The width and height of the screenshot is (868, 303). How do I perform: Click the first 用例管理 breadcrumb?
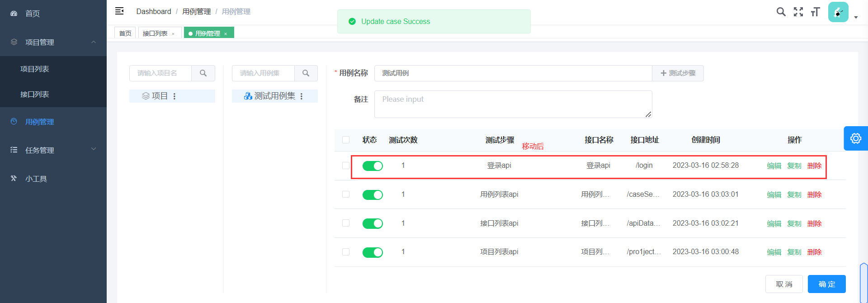click(197, 11)
